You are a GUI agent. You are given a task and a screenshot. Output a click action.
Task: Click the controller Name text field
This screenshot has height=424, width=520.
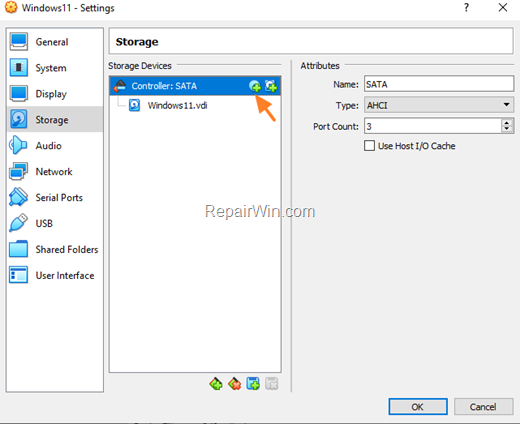pyautogui.click(x=439, y=84)
